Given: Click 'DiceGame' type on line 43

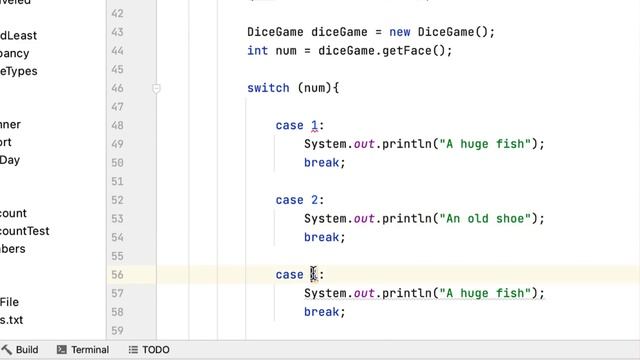Looking at the screenshot, I should tap(275, 32).
